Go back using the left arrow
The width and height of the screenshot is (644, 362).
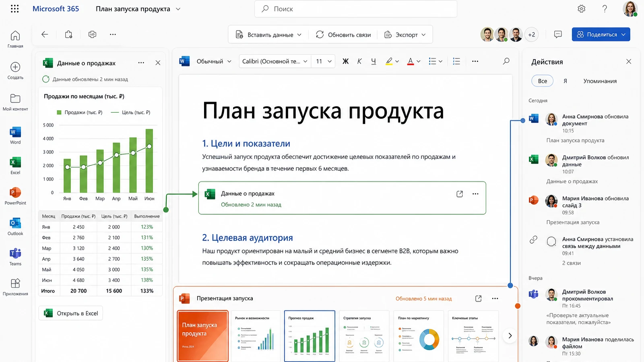pos(45,35)
